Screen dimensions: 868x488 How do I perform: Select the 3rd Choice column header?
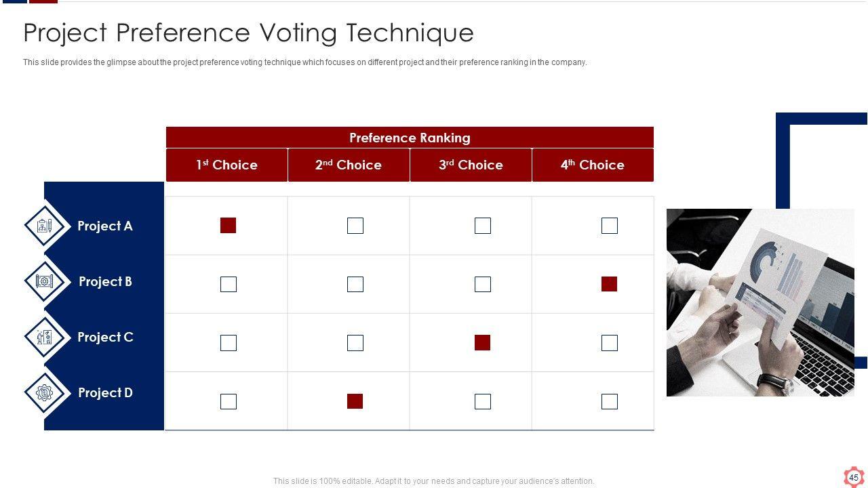[471, 165]
